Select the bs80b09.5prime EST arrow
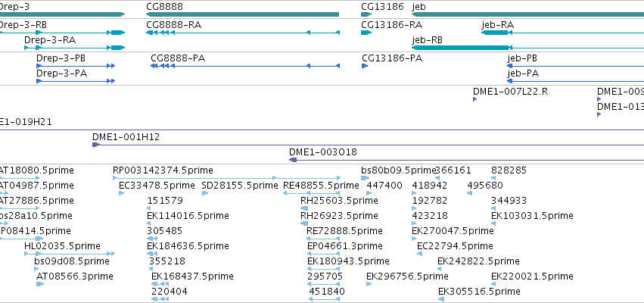 click(365, 178)
